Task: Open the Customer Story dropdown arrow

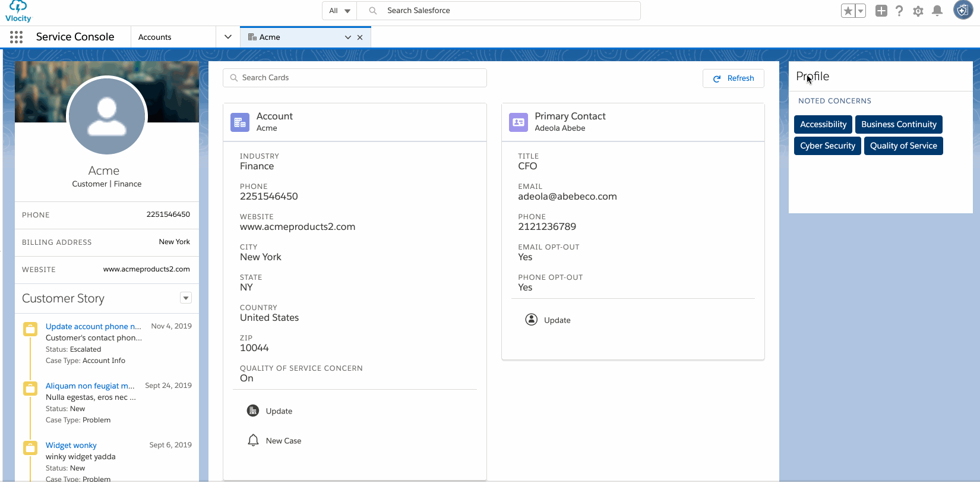Action: (186, 298)
